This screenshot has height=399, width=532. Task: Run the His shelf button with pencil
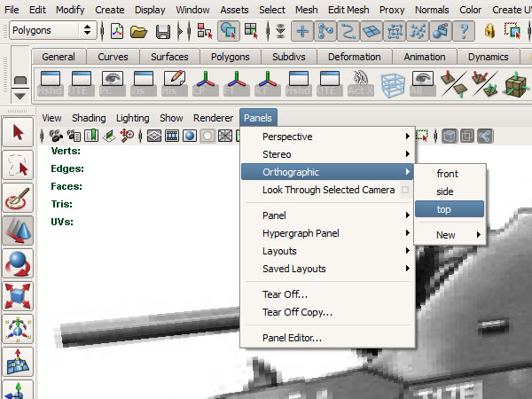(175, 83)
